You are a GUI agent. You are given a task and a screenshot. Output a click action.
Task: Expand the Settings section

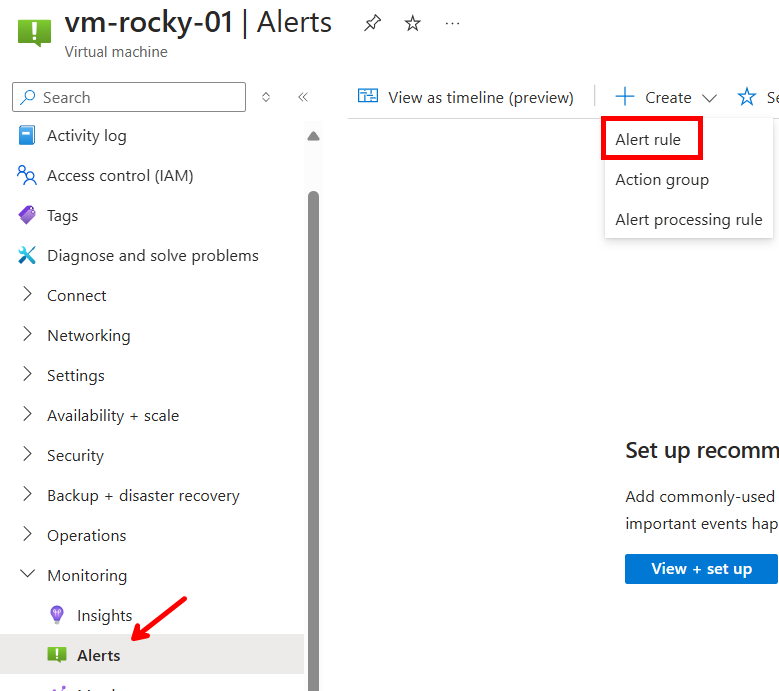coord(27,374)
